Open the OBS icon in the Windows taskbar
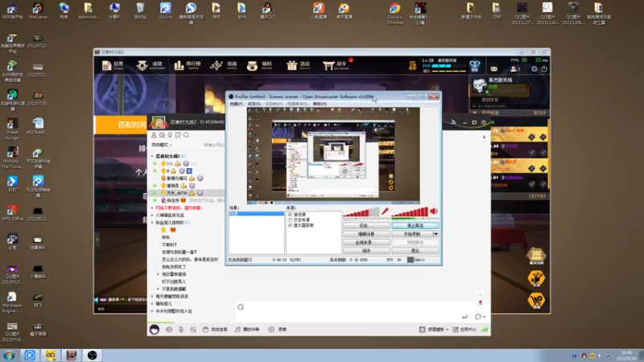Image resolution: width=644 pixels, height=362 pixels. [x=92, y=355]
